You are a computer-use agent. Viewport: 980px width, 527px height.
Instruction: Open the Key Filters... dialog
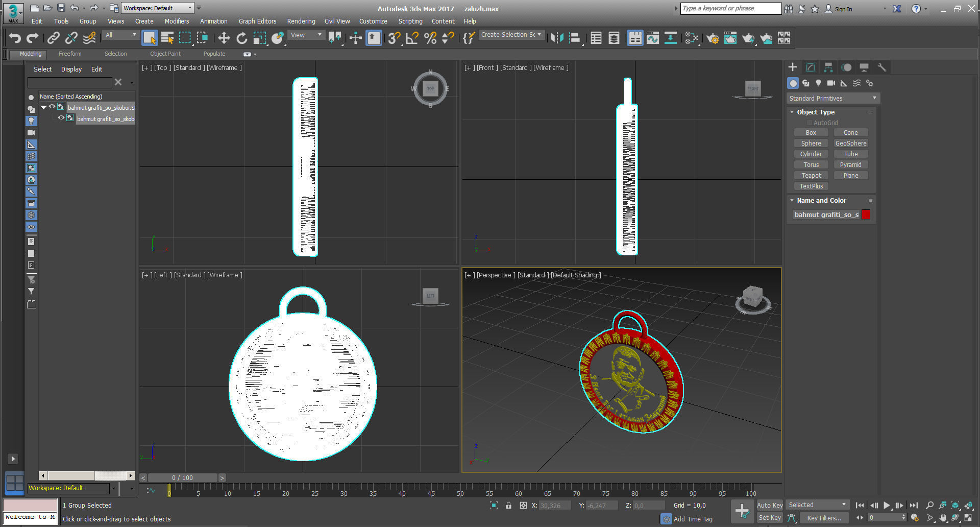(x=824, y=518)
